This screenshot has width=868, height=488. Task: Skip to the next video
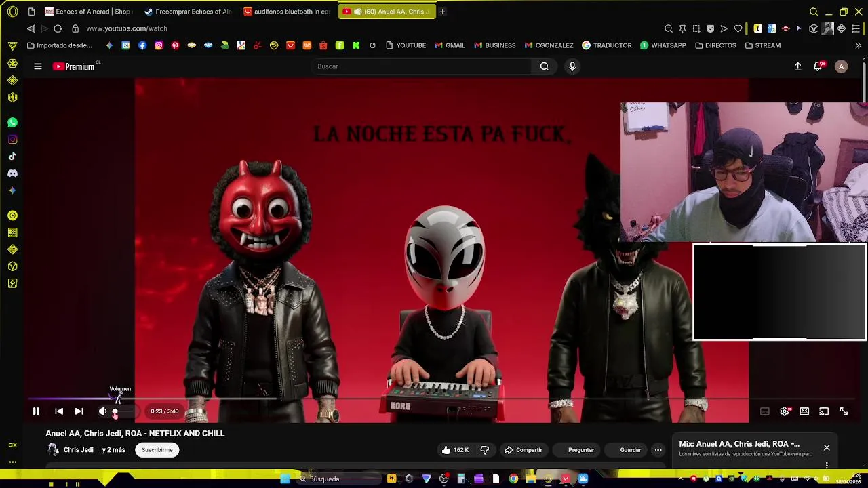79,411
